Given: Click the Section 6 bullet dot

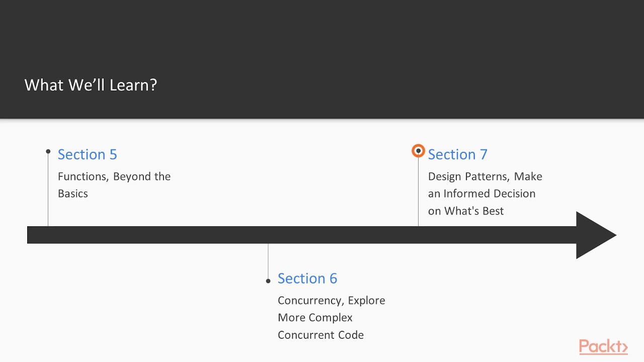Looking at the screenshot, I should [268, 281].
